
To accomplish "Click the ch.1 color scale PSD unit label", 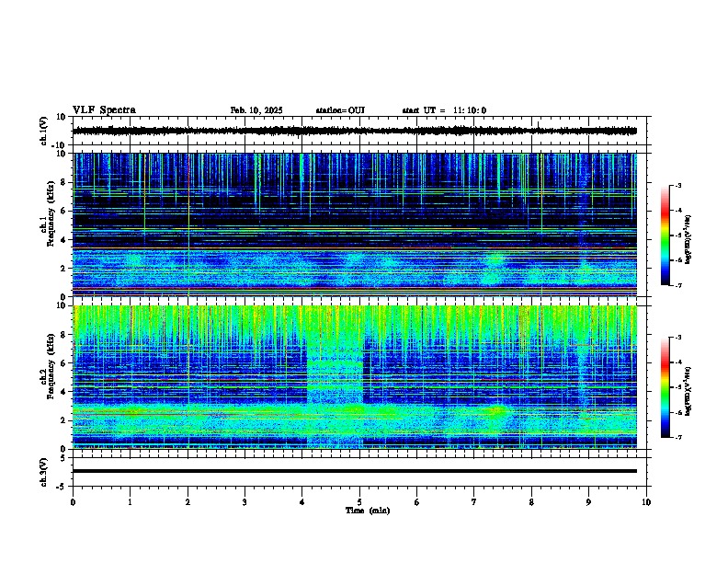I will click(688, 239).
